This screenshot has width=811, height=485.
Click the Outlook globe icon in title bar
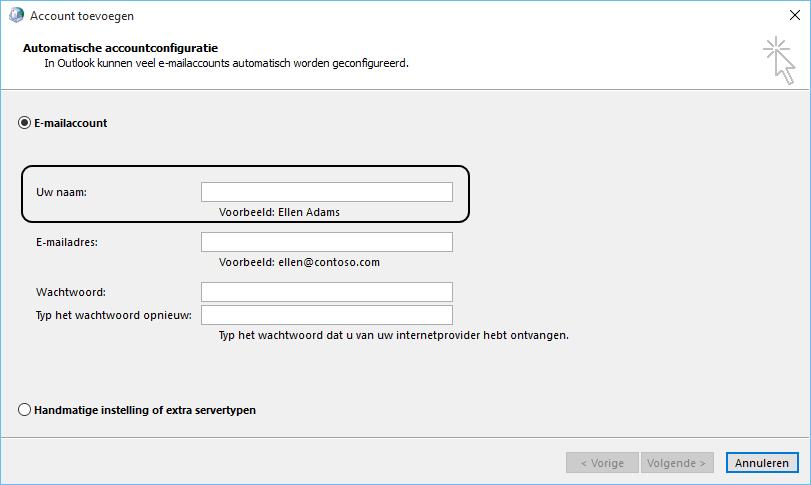pos(16,16)
